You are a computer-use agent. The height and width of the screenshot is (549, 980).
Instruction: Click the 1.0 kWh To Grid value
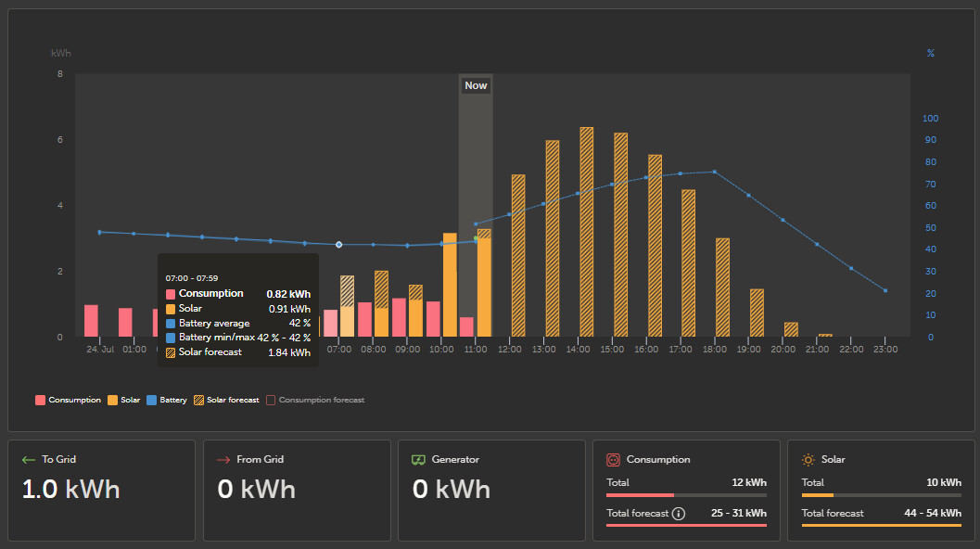(70, 490)
